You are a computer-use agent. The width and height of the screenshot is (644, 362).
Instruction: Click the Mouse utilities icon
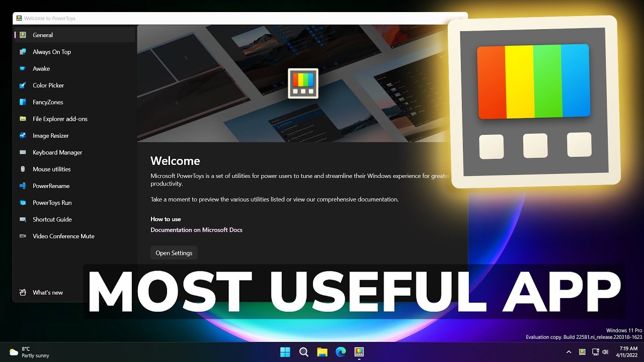[23, 169]
